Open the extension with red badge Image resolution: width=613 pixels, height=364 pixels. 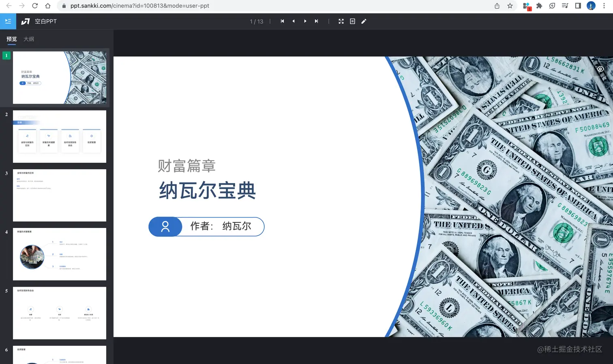pyautogui.click(x=527, y=6)
